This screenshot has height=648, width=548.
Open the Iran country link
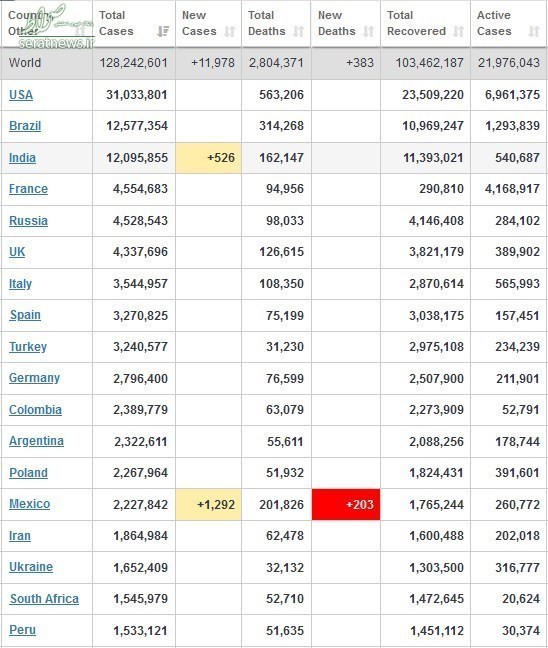coord(20,536)
